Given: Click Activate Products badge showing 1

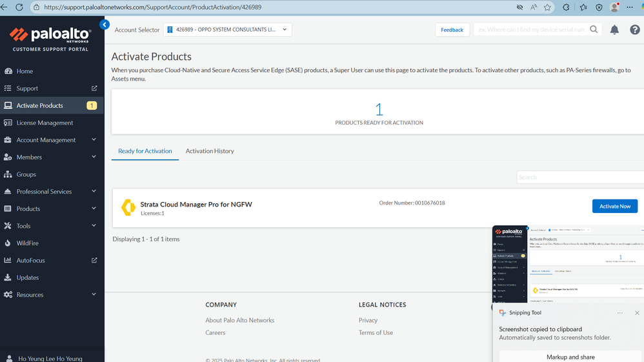Looking at the screenshot, I should (92, 106).
